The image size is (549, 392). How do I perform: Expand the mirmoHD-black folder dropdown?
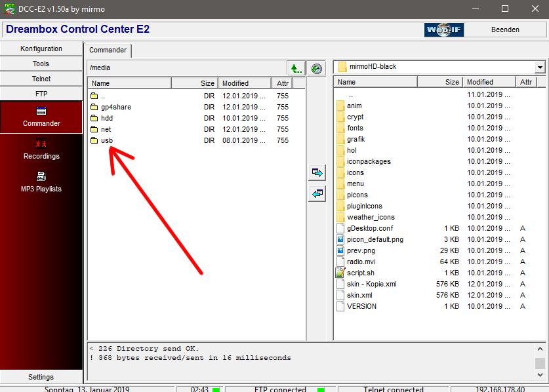[540, 67]
